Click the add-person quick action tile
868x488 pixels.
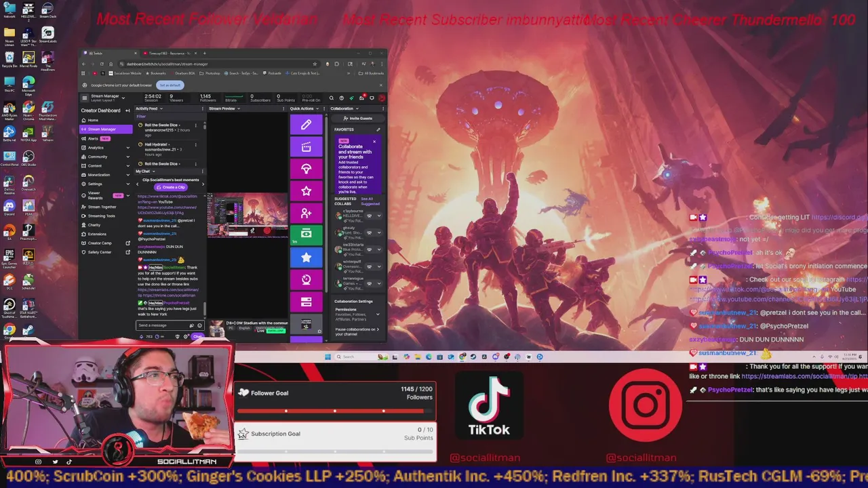click(x=306, y=213)
